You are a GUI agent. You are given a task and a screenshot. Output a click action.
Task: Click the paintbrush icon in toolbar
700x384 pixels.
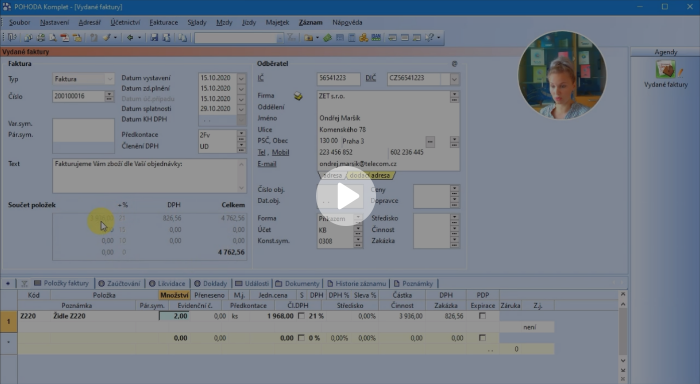[x=106, y=38]
